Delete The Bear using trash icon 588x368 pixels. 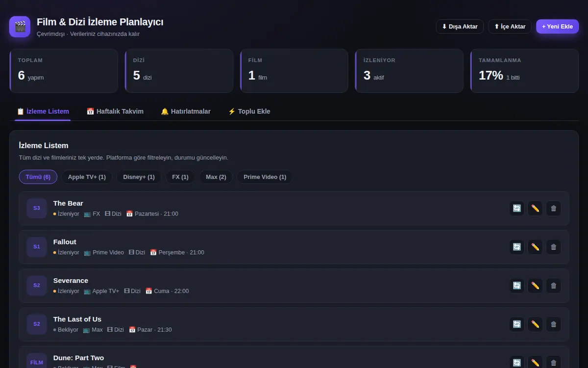tap(554, 209)
